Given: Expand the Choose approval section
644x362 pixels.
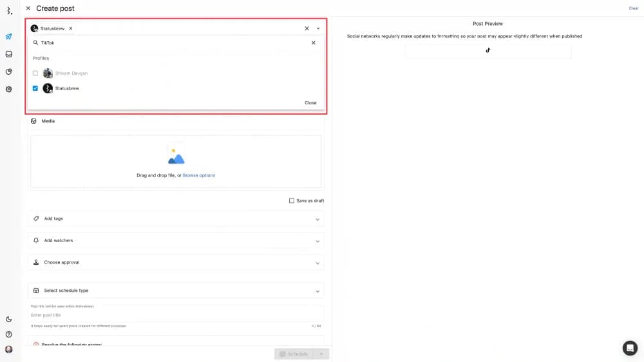Looking at the screenshot, I should click(176, 263).
